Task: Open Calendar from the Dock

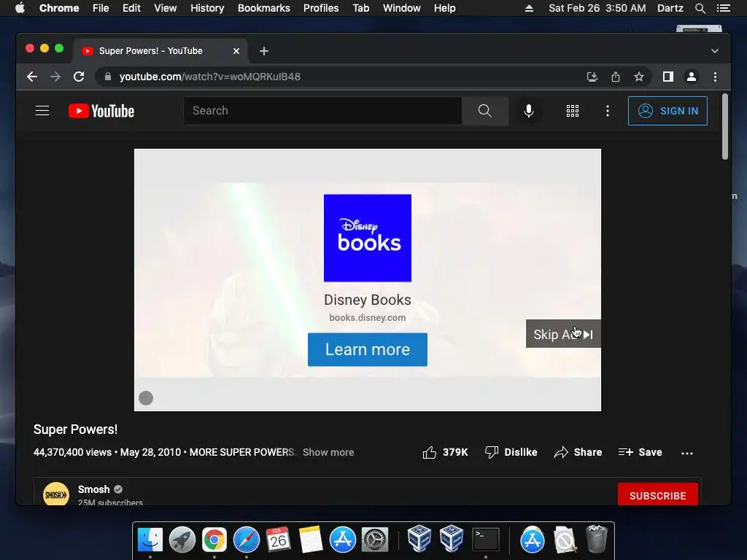Action: click(278, 540)
